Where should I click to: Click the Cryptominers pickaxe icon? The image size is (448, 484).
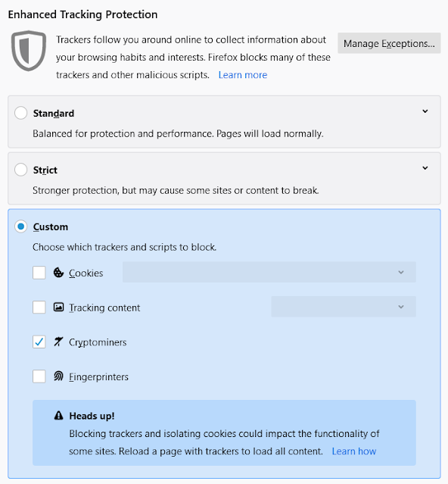point(58,342)
